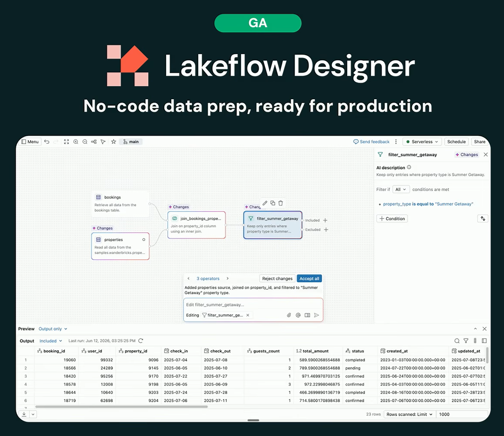The image size is (504, 436).
Task: Click the auto-layout graph icon
Action: pos(94,142)
